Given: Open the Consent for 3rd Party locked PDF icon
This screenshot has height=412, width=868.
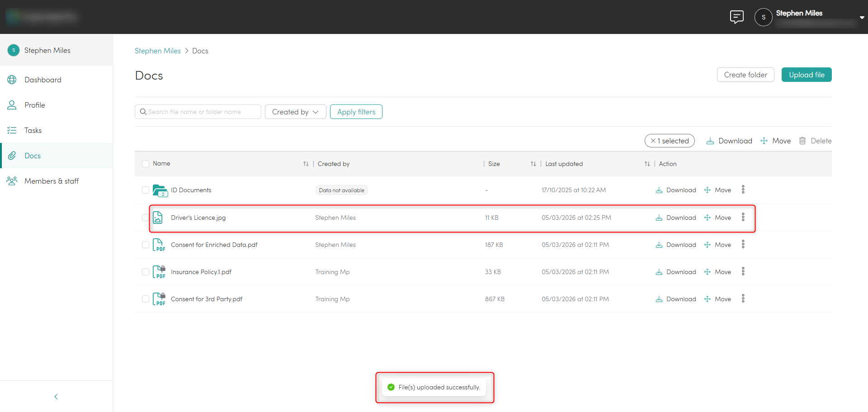Looking at the screenshot, I should (x=159, y=299).
